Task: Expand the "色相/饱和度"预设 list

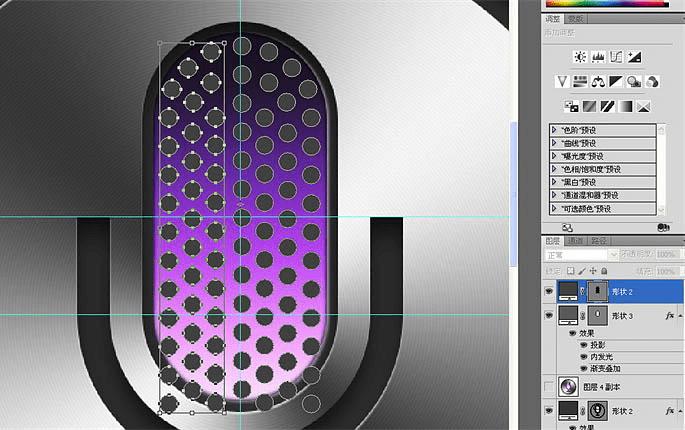Action: (x=554, y=169)
